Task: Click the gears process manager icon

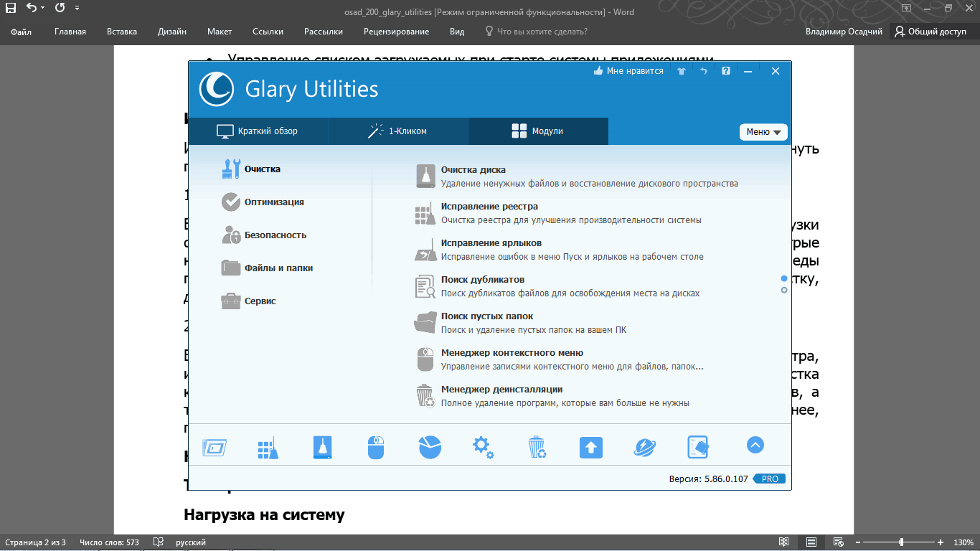Action: [x=483, y=448]
